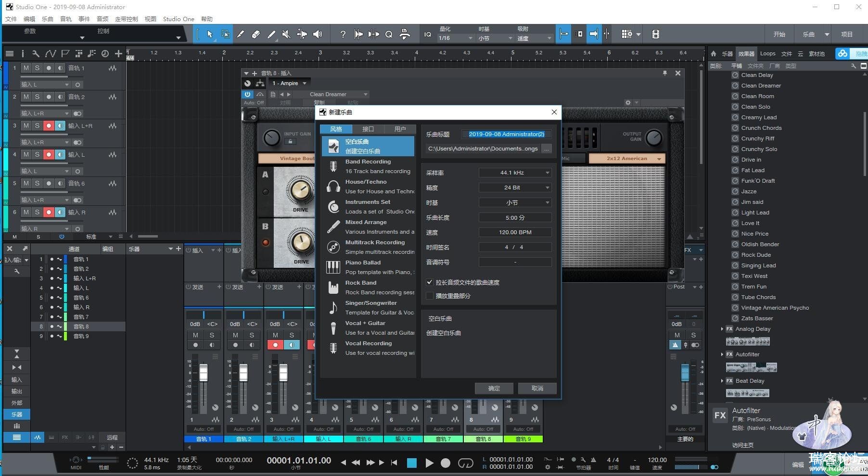The height and width of the screenshot is (476, 868).
Task: Start playback with Play button
Action: pos(429,463)
